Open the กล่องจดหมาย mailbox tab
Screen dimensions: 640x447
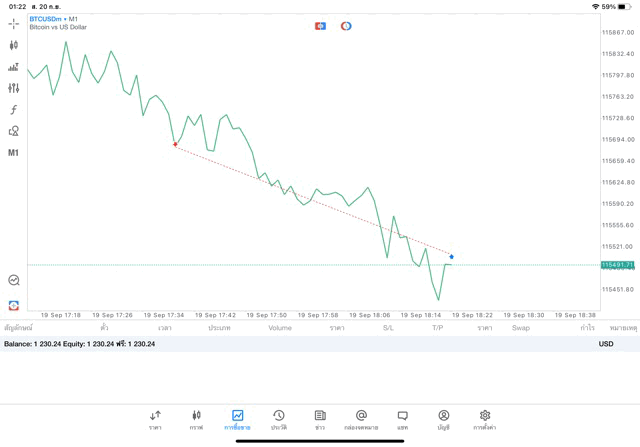[361, 419]
